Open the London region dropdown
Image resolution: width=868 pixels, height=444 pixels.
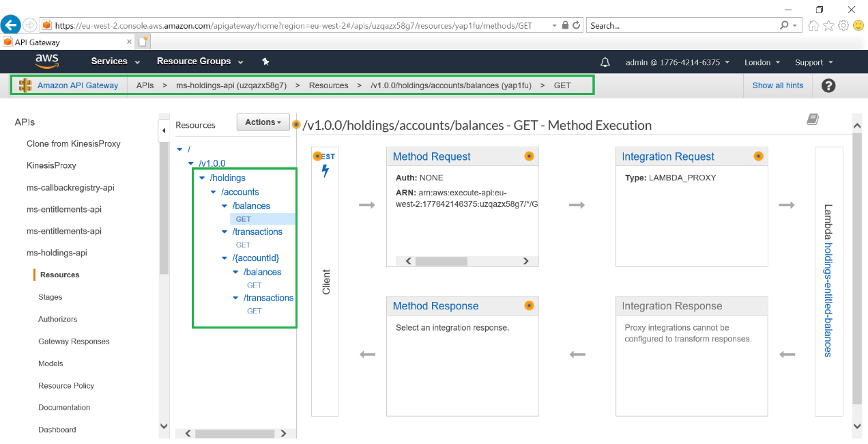(762, 62)
